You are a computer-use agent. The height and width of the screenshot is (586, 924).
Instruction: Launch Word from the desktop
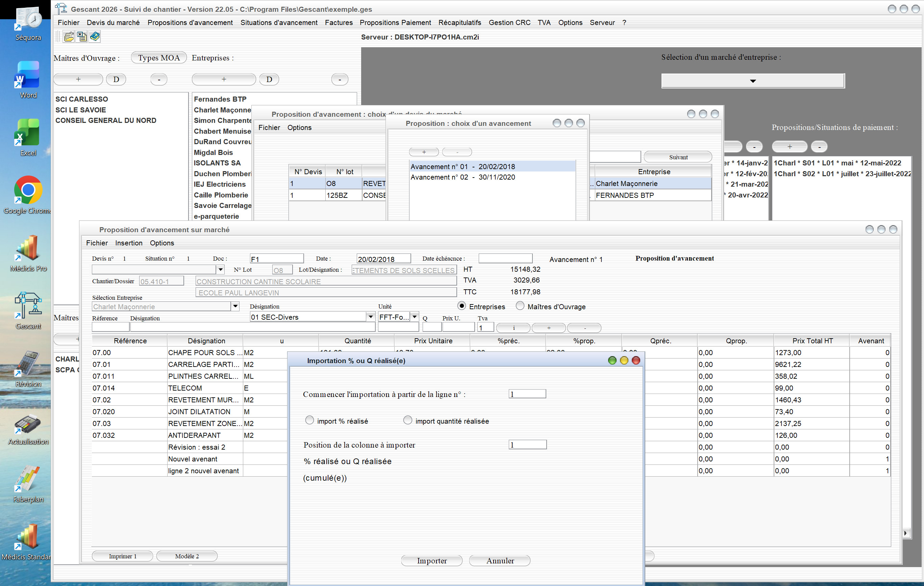point(28,80)
